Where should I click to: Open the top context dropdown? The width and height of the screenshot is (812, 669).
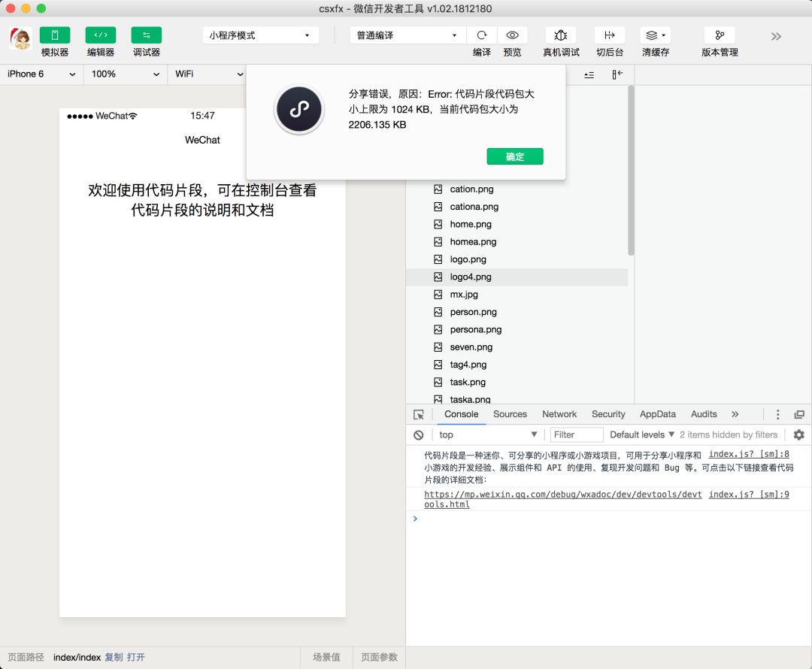(x=488, y=435)
